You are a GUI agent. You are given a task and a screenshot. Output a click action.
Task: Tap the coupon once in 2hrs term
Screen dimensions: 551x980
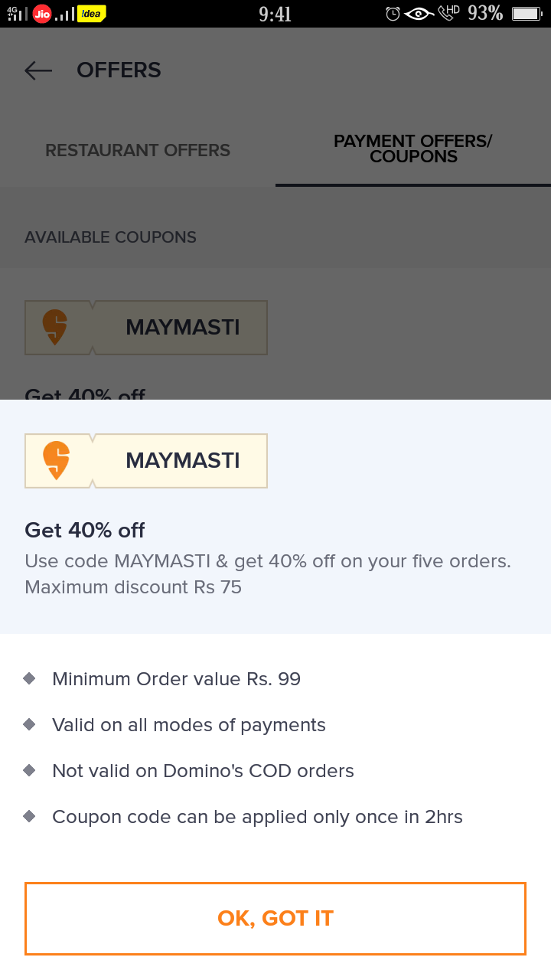tap(257, 817)
